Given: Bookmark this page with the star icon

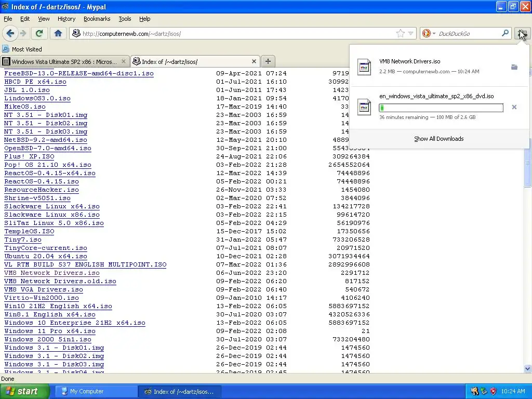Looking at the screenshot, I should pos(401,33).
